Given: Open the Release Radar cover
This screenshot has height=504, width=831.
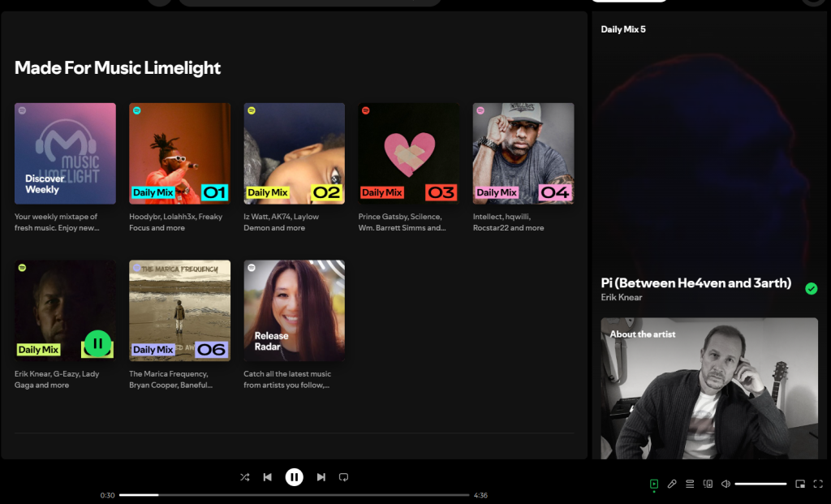Looking at the screenshot, I should pyautogui.click(x=294, y=311).
